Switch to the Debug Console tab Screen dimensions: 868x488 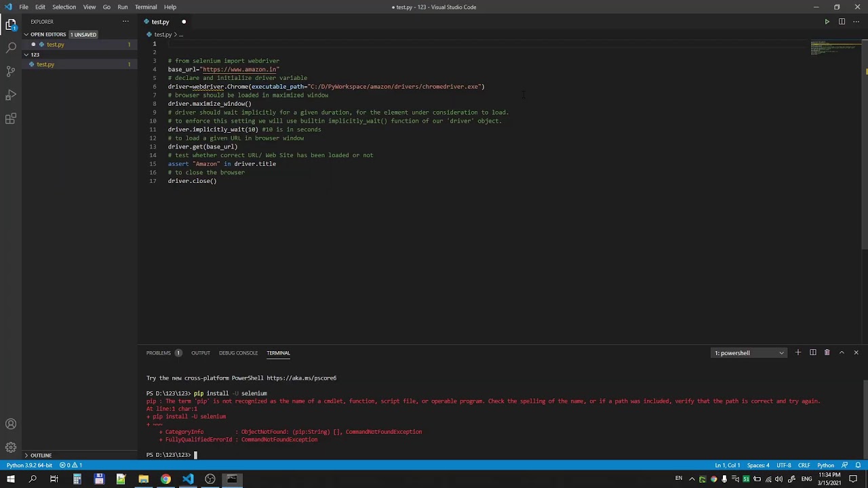[238, 352]
